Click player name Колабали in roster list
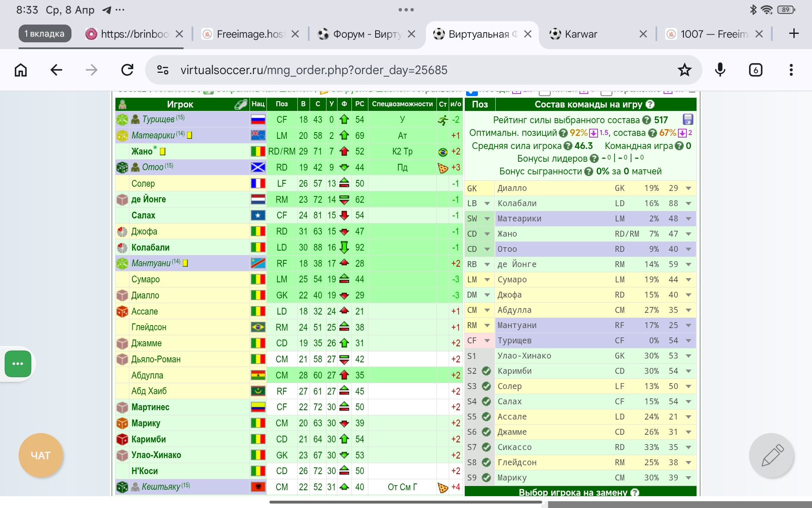The image size is (812, 508). [150, 247]
